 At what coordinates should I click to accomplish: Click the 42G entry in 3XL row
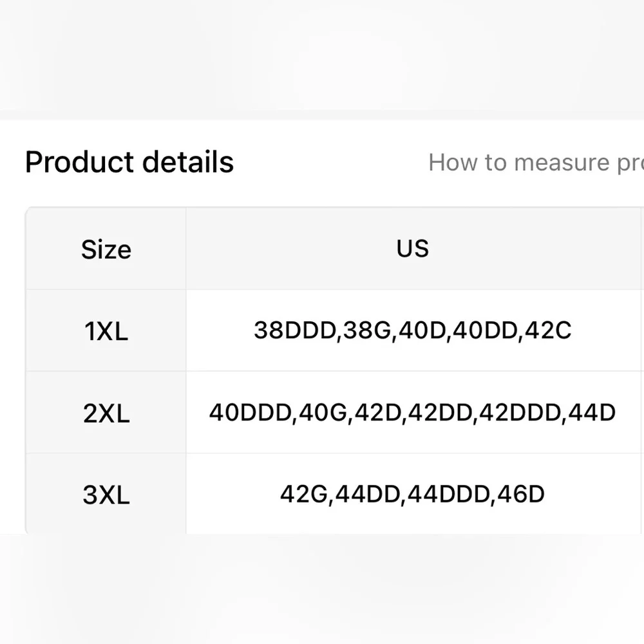303,494
